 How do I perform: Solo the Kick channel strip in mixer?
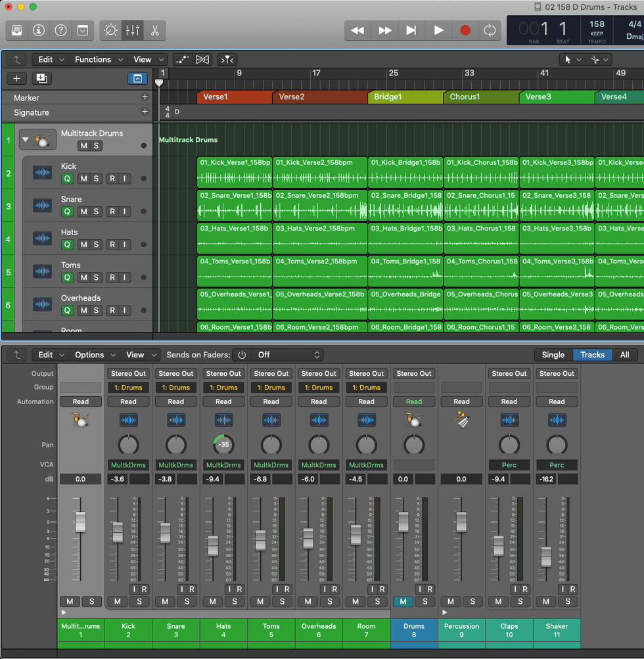click(139, 602)
